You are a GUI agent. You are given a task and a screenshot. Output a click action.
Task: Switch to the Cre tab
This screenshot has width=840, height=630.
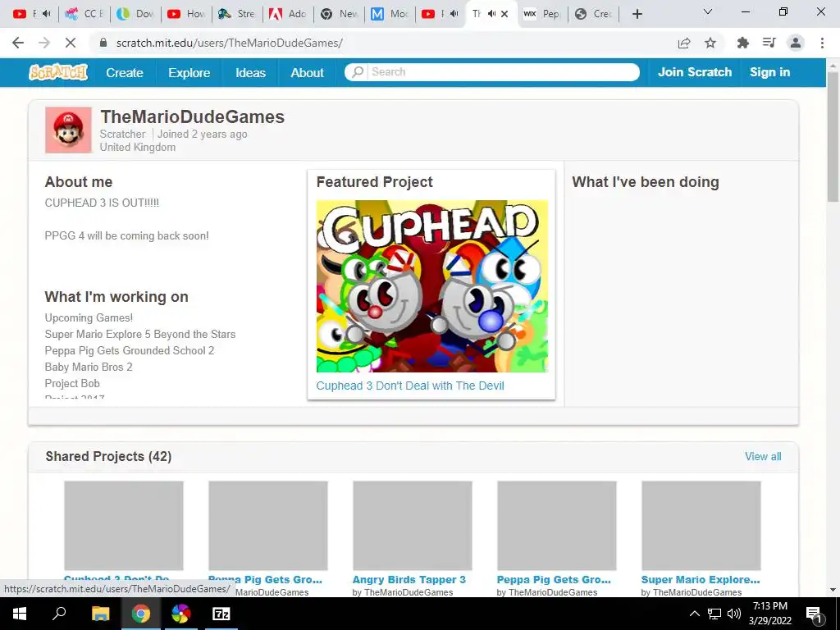coord(593,14)
